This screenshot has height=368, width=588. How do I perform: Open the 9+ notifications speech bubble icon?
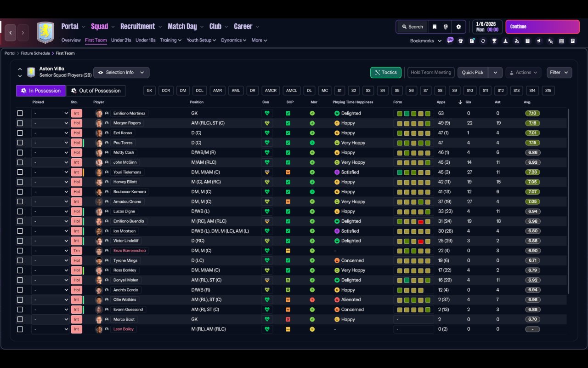click(450, 40)
